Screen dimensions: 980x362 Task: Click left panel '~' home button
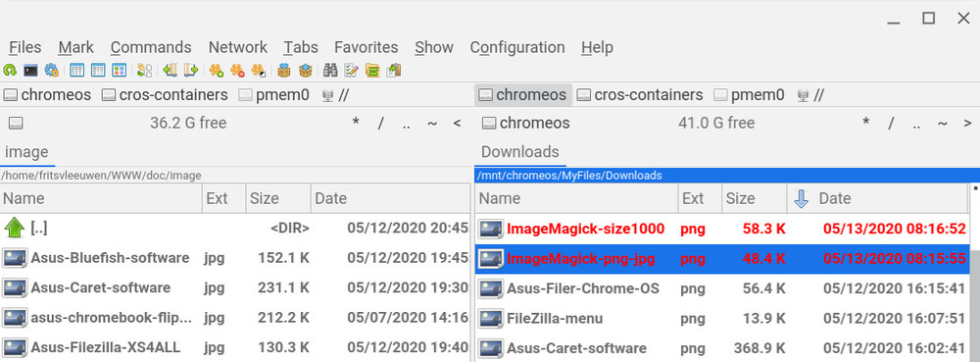point(432,124)
